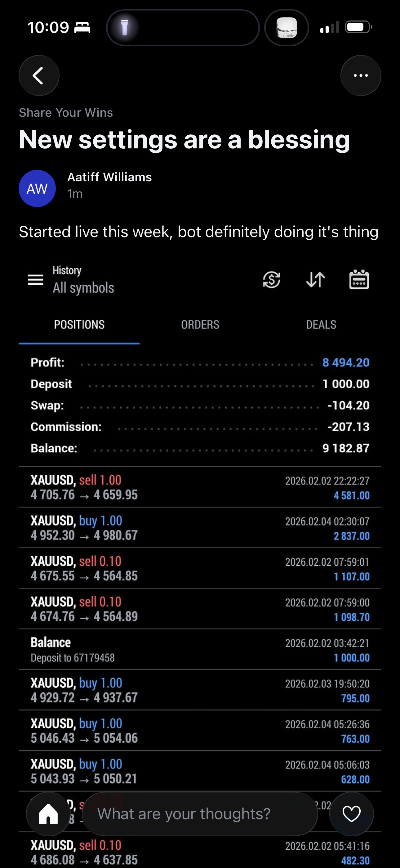The height and width of the screenshot is (868, 400).
Task: Select the POSITIONS tab
Action: (79, 324)
